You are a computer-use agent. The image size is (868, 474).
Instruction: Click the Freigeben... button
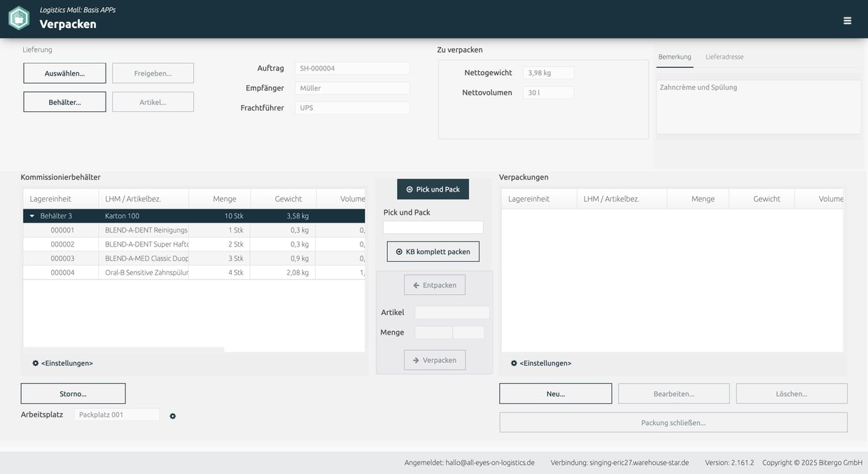pos(153,74)
